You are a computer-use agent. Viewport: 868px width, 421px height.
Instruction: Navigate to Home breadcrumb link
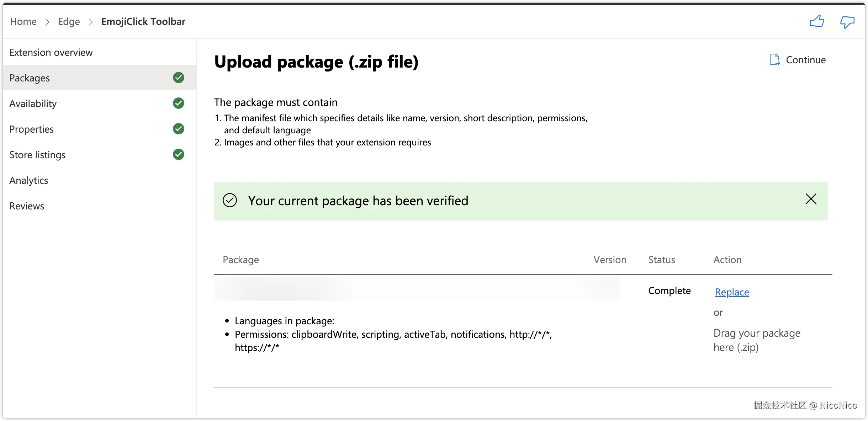point(23,22)
